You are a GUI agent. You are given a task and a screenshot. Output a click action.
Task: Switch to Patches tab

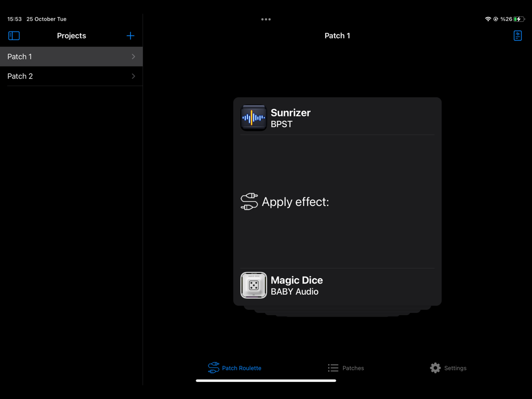[346, 368]
